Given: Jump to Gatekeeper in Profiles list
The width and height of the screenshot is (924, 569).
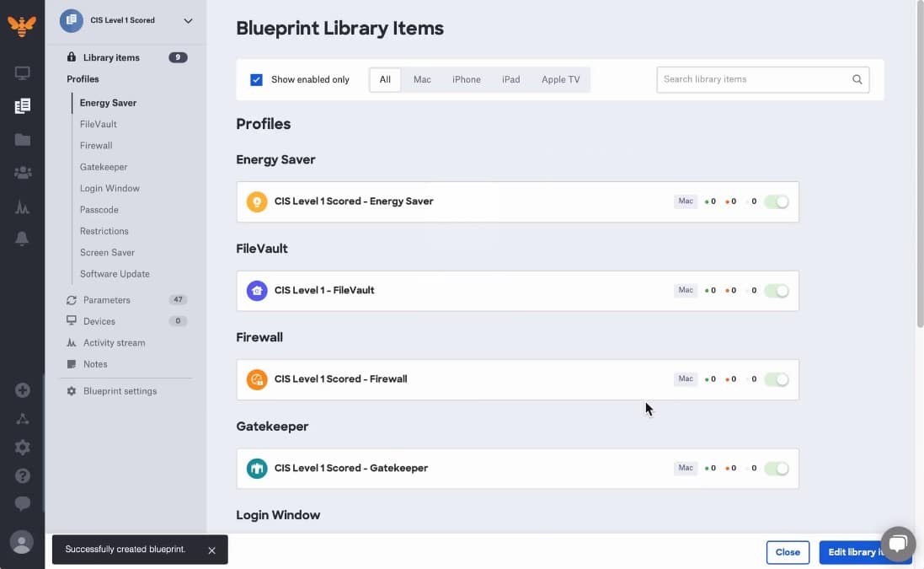Looking at the screenshot, I should tap(104, 168).
